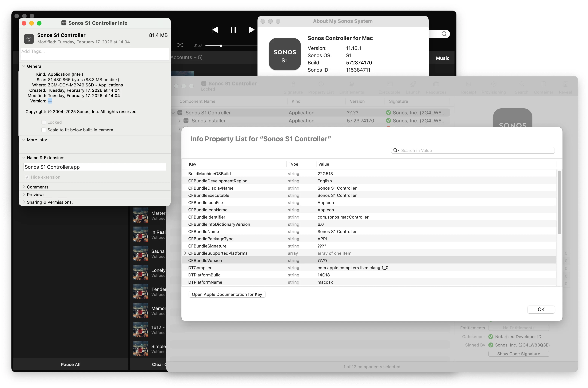
Task: Pause playback with the pause icon
Action: point(233,30)
